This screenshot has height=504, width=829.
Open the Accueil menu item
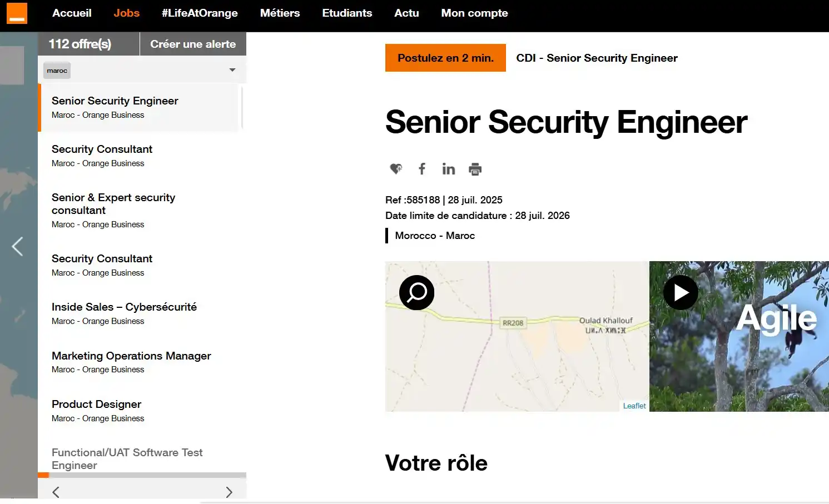coord(72,13)
